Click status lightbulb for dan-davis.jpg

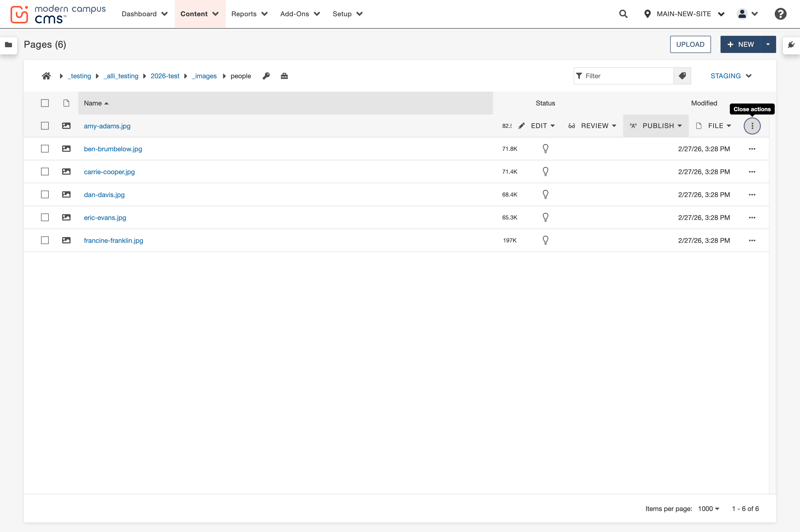545,194
